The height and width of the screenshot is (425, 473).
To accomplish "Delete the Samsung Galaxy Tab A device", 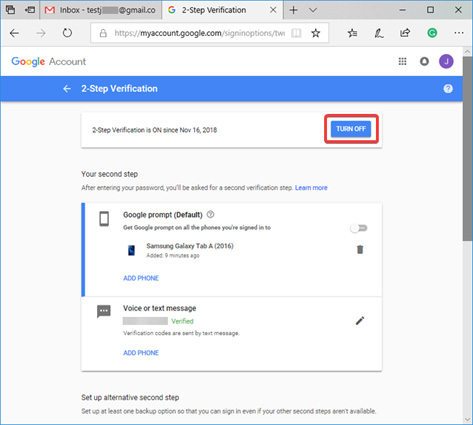I will point(360,249).
